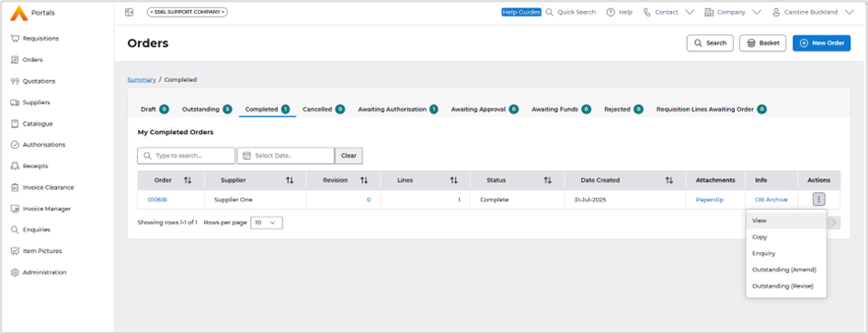Open Administration gear in sidebar
This screenshot has width=868, height=334.
pyautogui.click(x=15, y=272)
